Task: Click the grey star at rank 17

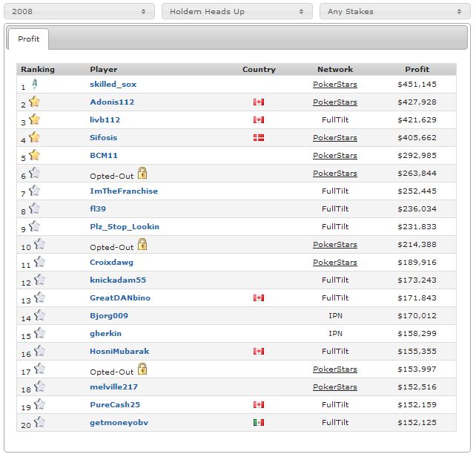Action: [40, 369]
